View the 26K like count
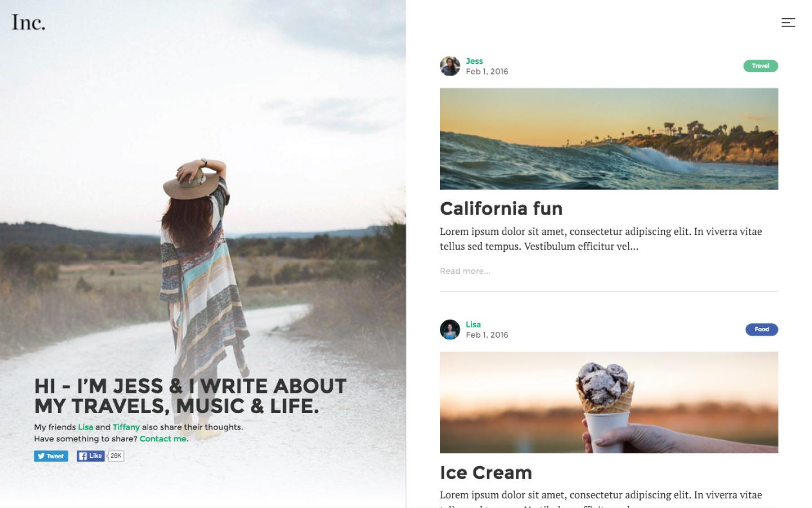Image resolution: width=812 pixels, height=508 pixels. coord(116,456)
